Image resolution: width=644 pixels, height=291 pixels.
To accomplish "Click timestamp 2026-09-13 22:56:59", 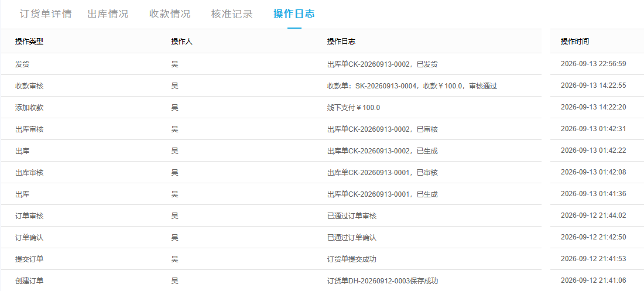I will click(593, 64).
